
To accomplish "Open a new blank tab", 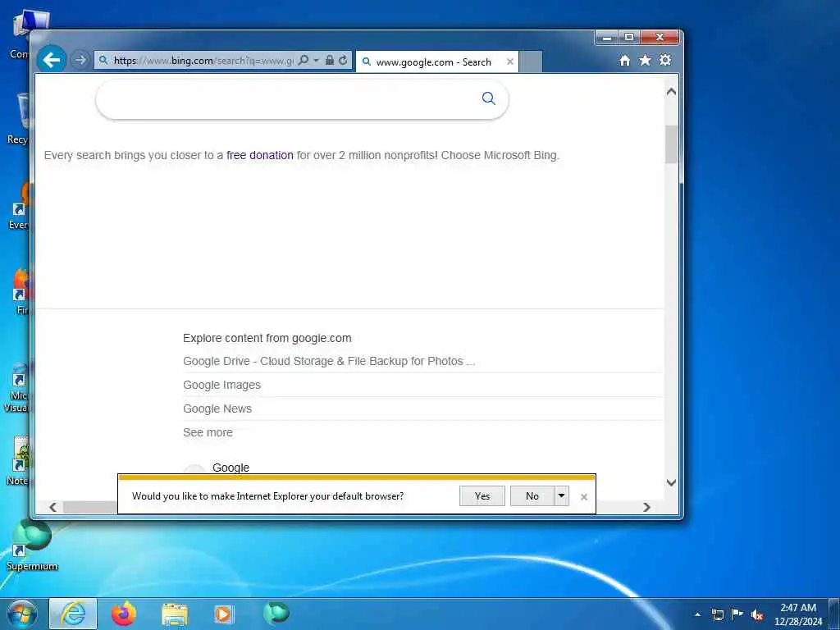I will point(531,62).
